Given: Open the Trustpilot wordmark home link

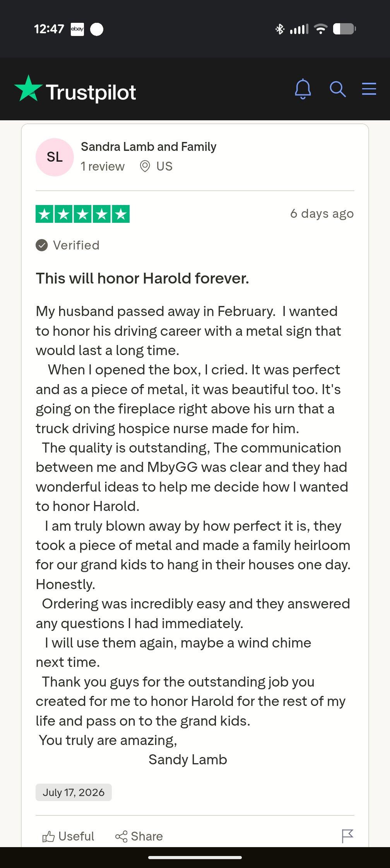Looking at the screenshot, I should 91,92.
